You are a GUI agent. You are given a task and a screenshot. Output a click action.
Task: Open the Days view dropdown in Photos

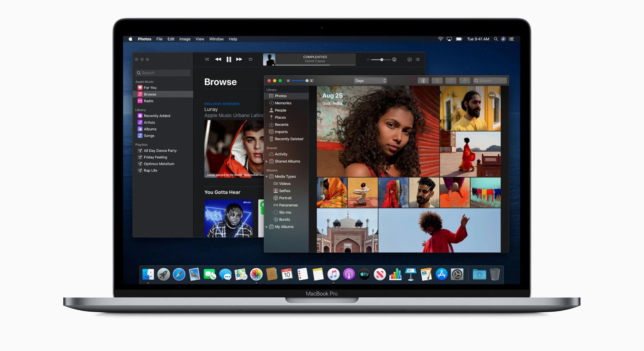(x=370, y=81)
